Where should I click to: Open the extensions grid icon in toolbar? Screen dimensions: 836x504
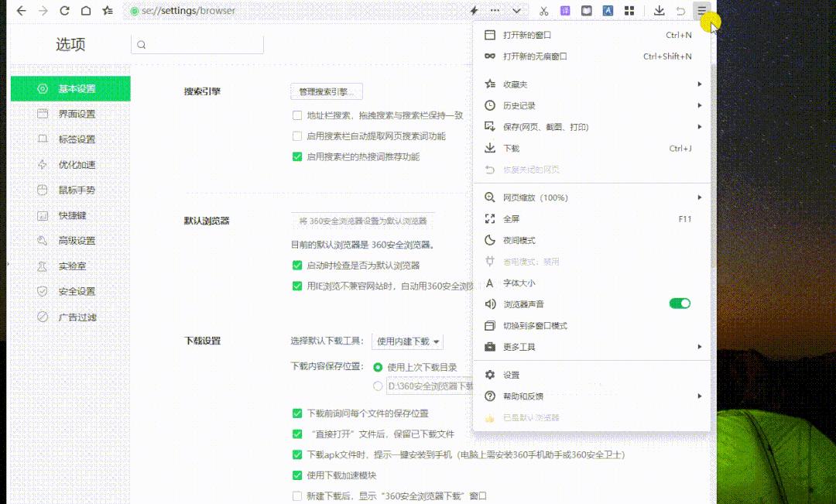629,10
